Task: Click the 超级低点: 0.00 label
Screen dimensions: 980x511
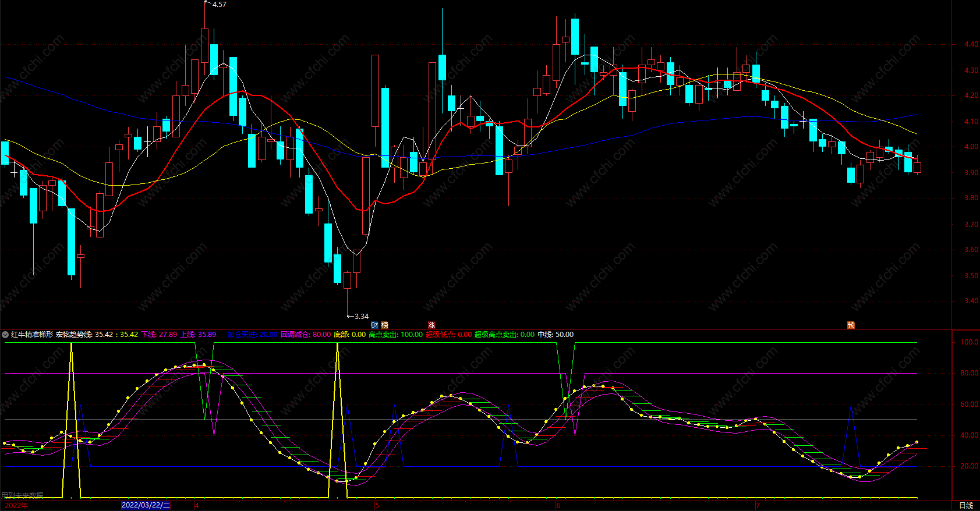Action: [448, 335]
